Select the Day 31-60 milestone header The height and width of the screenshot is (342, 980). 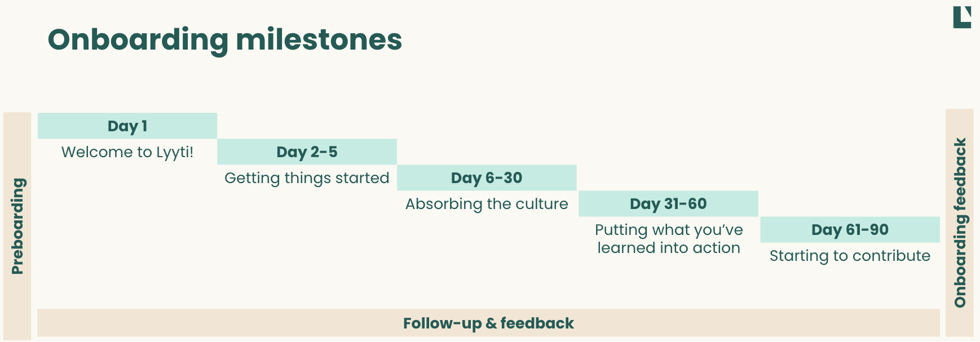click(x=668, y=203)
